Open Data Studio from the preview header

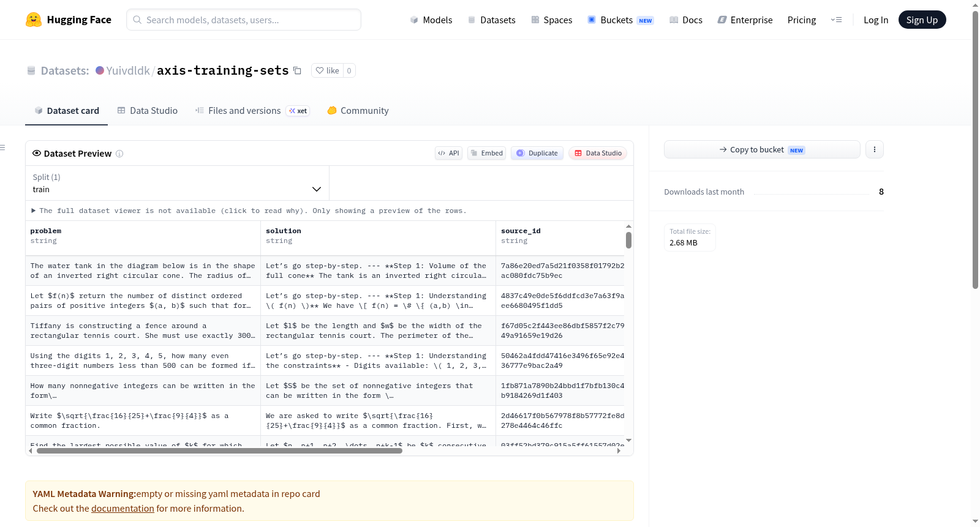(x=598, y=153)
